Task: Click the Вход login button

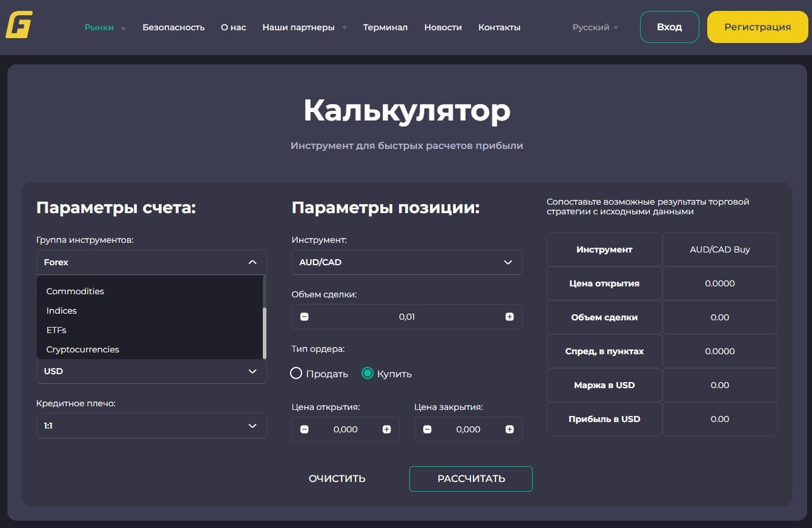Action: click(x=669, y=27)
